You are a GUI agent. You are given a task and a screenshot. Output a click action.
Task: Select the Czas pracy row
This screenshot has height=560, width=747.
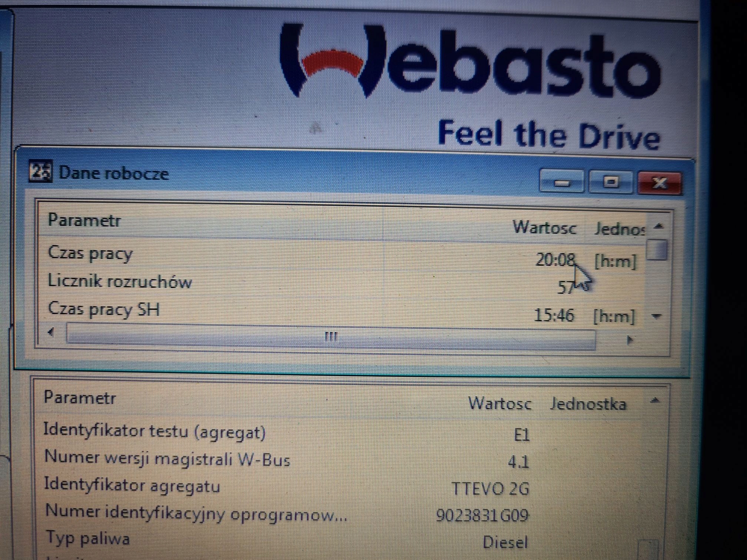[90, 254]
